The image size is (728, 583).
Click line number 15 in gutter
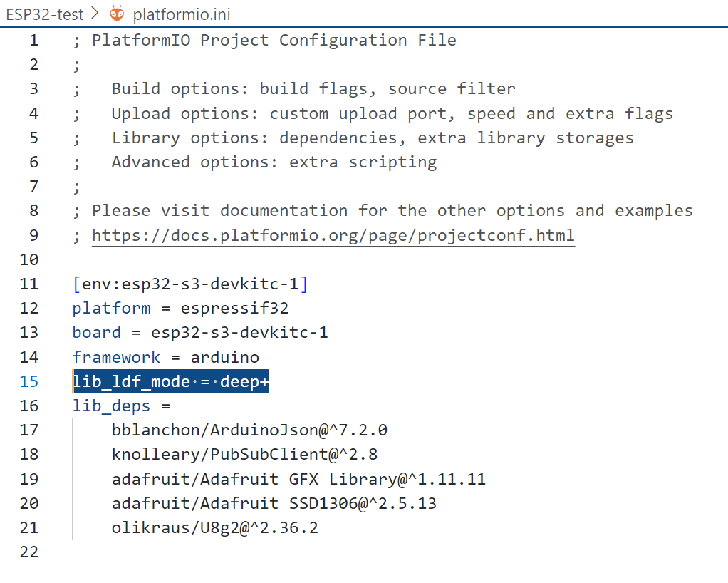(x=28, y=381)
